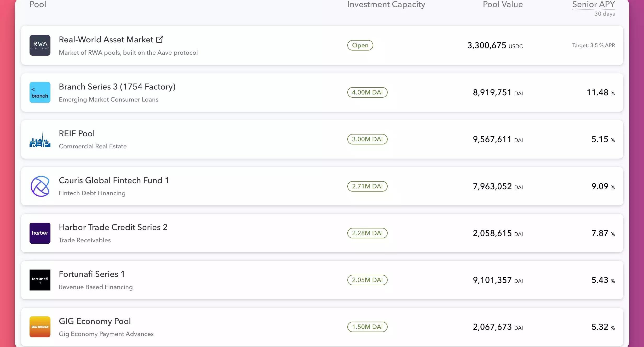Image resolution: width=644 pixels, height=347 pixels.
Task: Open Branch Series 3 (1754 Factory) pool
Action: click(117, 87)
